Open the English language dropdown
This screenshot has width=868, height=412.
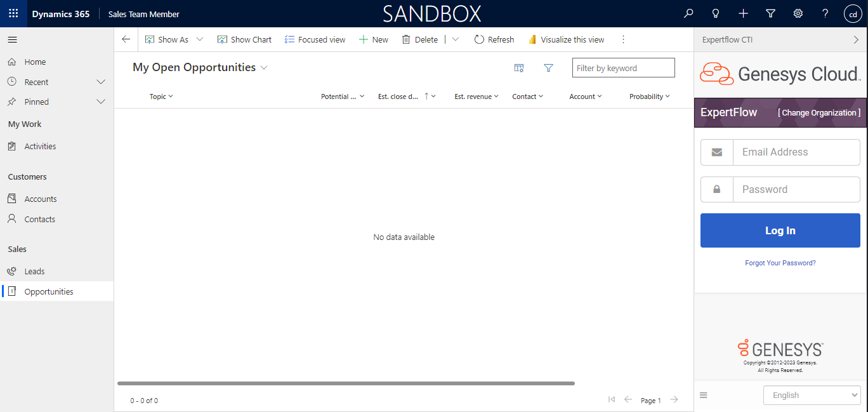pyautogui.click(x=812, y=395)
